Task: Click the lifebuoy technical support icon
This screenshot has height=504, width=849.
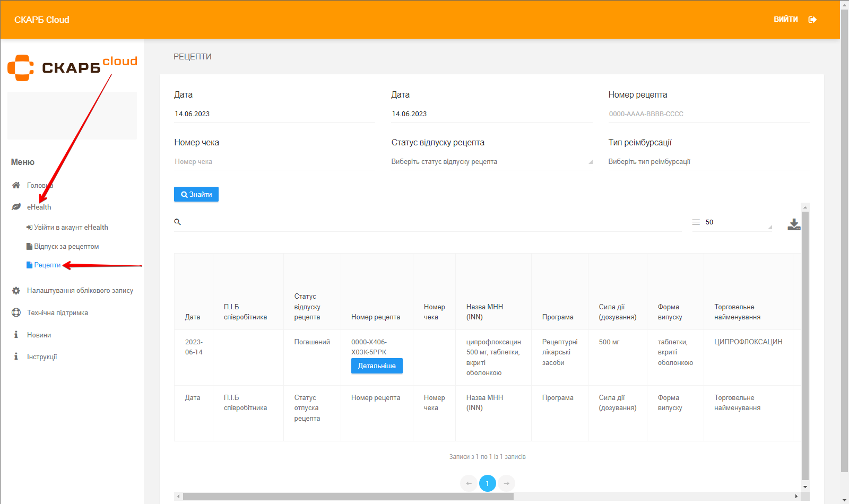Action: pos(16,313)
